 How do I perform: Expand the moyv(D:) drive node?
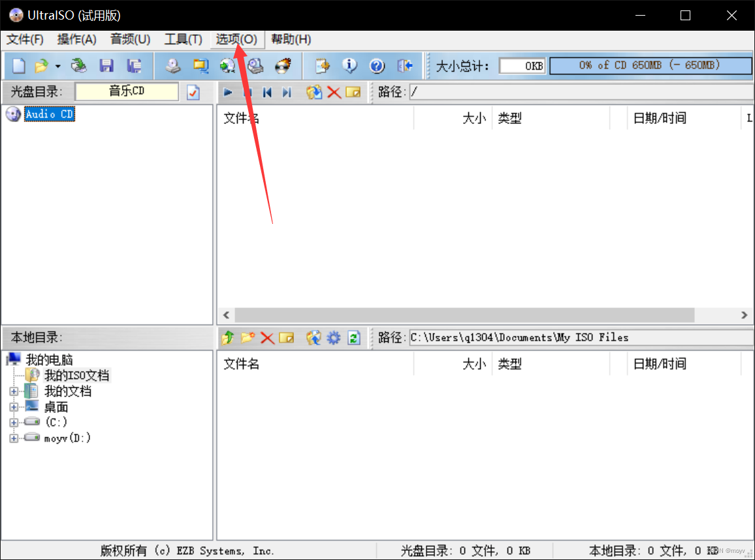click(x=14, y=439)
